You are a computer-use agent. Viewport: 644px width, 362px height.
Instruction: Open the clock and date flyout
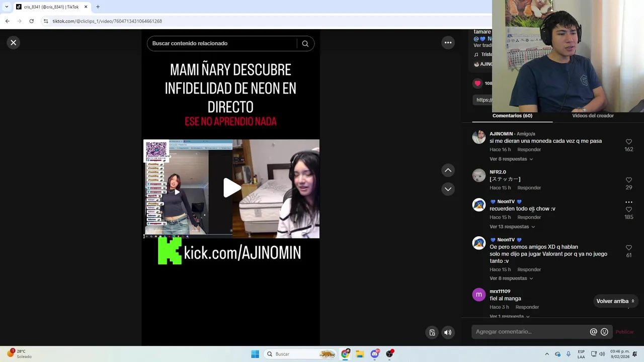619,354
